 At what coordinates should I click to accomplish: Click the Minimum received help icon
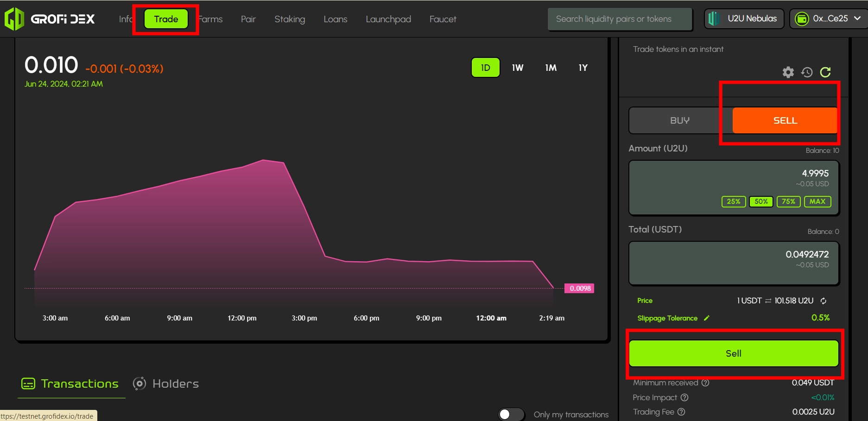(x=705, y=383)
